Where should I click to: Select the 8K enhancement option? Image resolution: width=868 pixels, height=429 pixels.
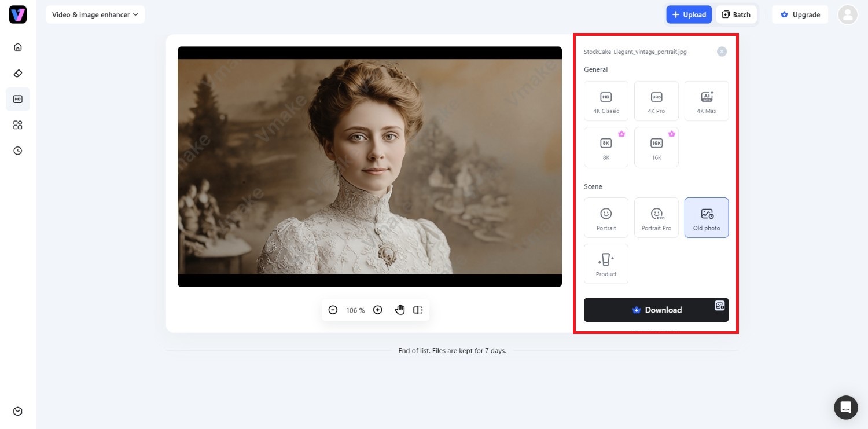click(606, 147)
